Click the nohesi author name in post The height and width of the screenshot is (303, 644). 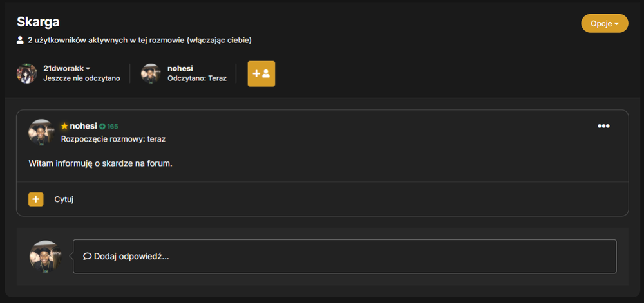(83, 126)
